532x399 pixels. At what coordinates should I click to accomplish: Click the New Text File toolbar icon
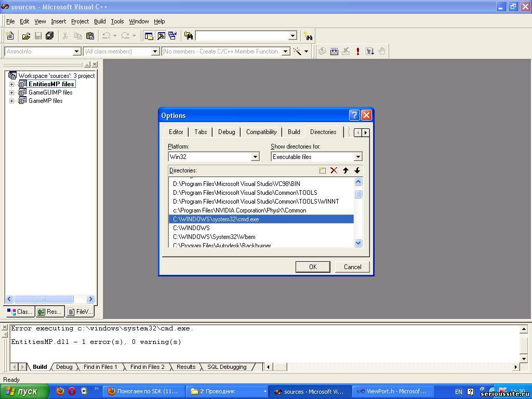pyautogui.click(x=10, y=36)
